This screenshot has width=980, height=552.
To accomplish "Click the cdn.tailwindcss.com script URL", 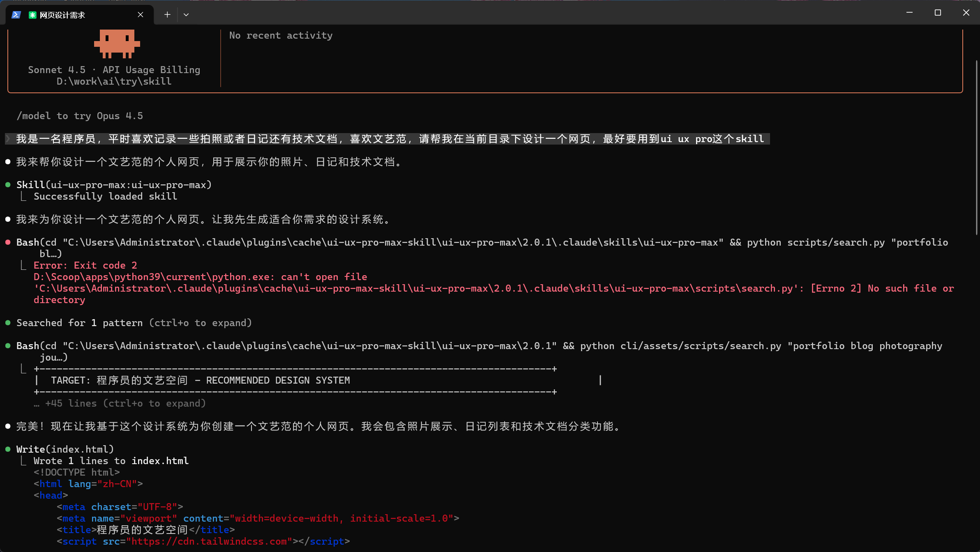I will click(209, 541).
